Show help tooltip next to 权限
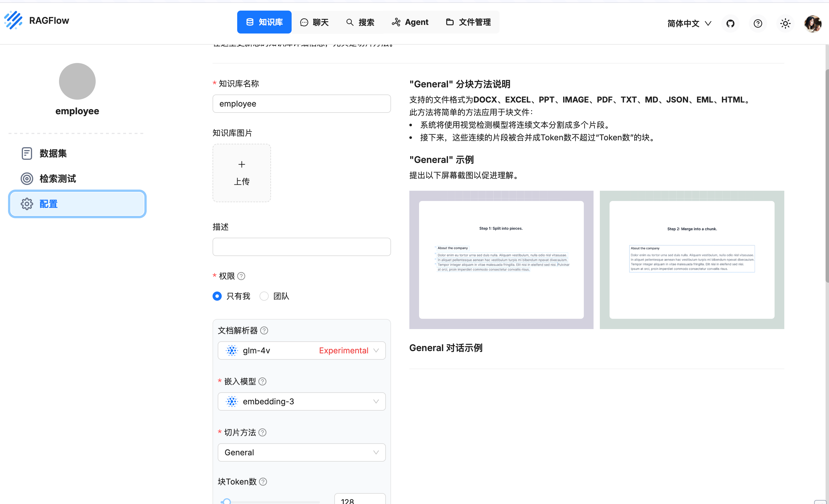This screenshot has width=829, height=504. pos(241,276)
